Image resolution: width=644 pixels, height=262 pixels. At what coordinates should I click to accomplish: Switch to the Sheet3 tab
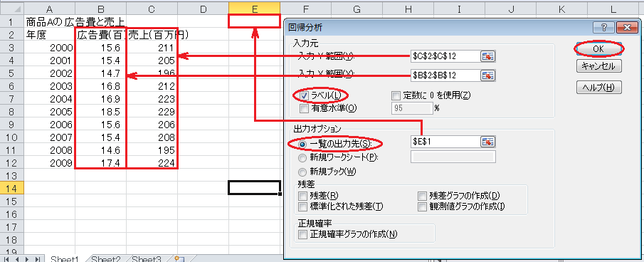pyautogui.click(x=146, y=259)
